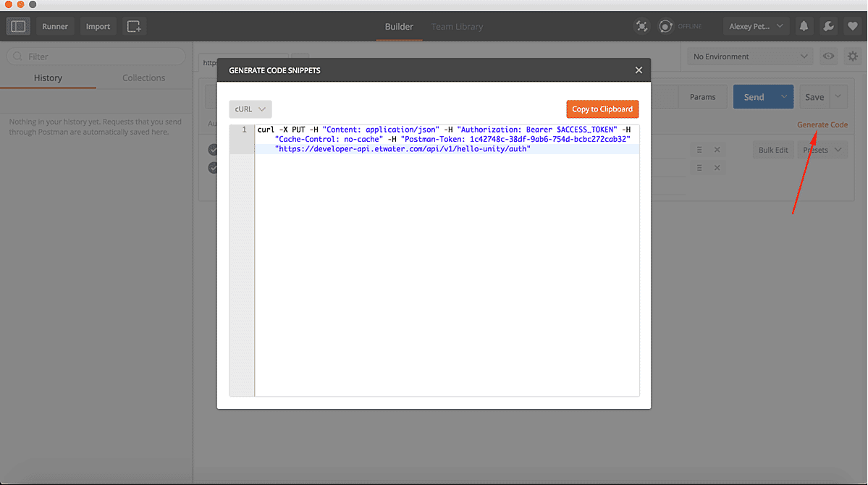The image size is (868, 485).
Task: Open the Presets dropdown
Action: [822, 150]
